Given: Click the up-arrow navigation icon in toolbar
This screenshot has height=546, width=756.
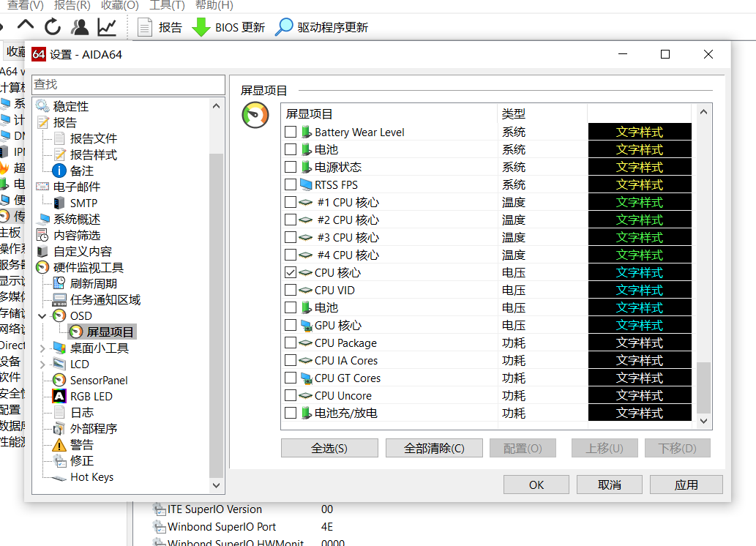Looking at the screenshot, I should tap(26, 25).
